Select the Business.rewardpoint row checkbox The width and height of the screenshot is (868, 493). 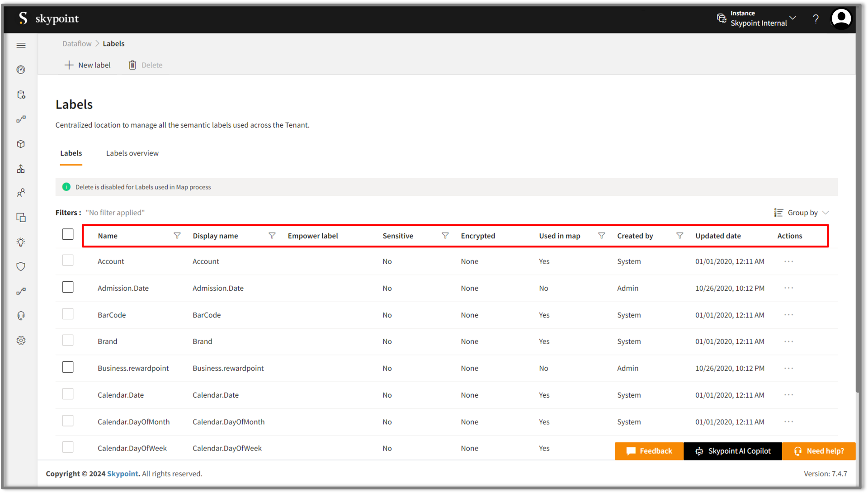pos(68,367)
